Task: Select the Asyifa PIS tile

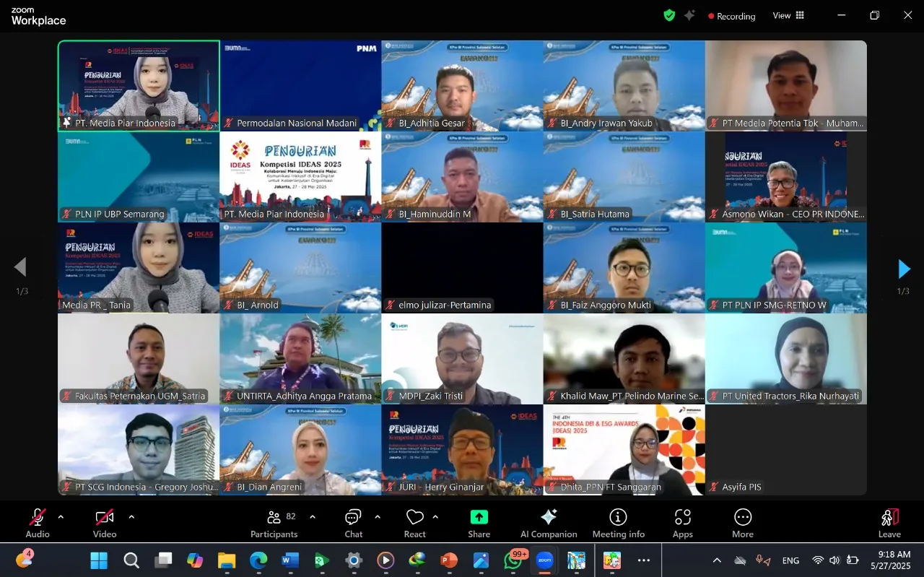Action: (786, 450)
